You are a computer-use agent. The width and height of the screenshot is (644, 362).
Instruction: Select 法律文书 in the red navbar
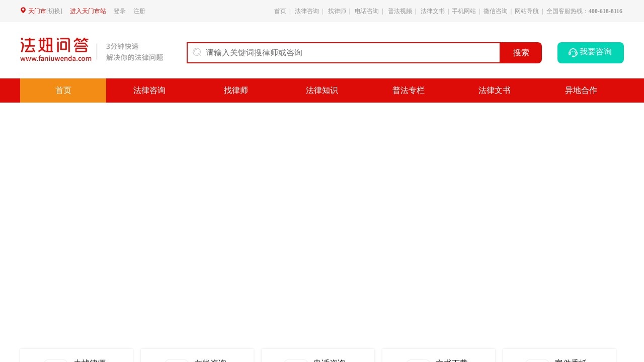[495, 90]
